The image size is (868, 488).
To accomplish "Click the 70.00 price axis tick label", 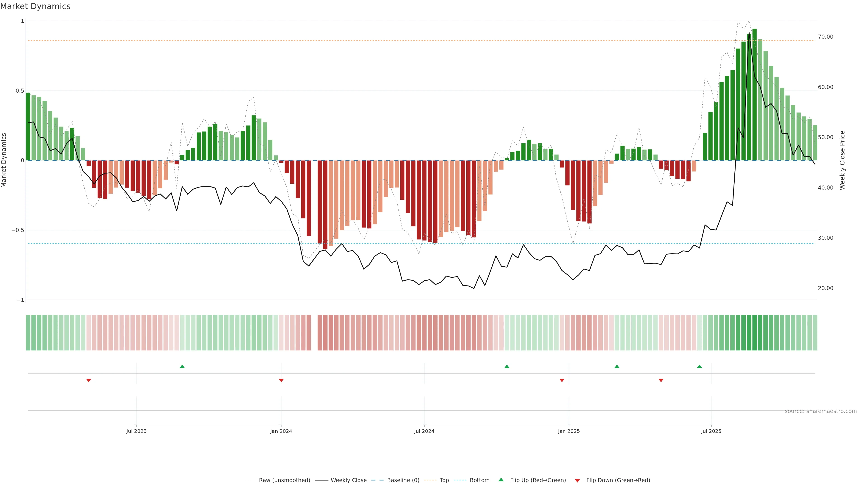I will (x=825, y=37).
